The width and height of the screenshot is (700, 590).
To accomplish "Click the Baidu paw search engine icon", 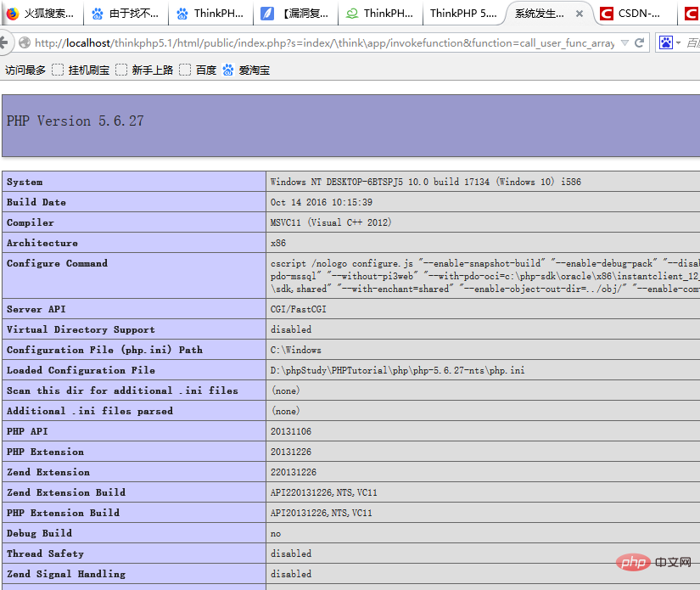I will coord(666,42).
